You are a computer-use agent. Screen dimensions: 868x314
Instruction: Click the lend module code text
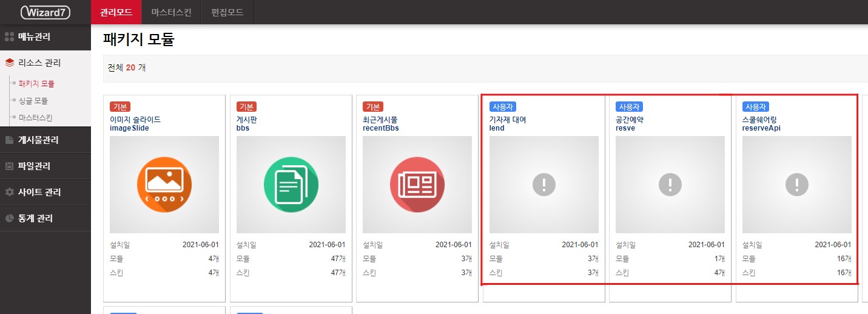point(497,128)
